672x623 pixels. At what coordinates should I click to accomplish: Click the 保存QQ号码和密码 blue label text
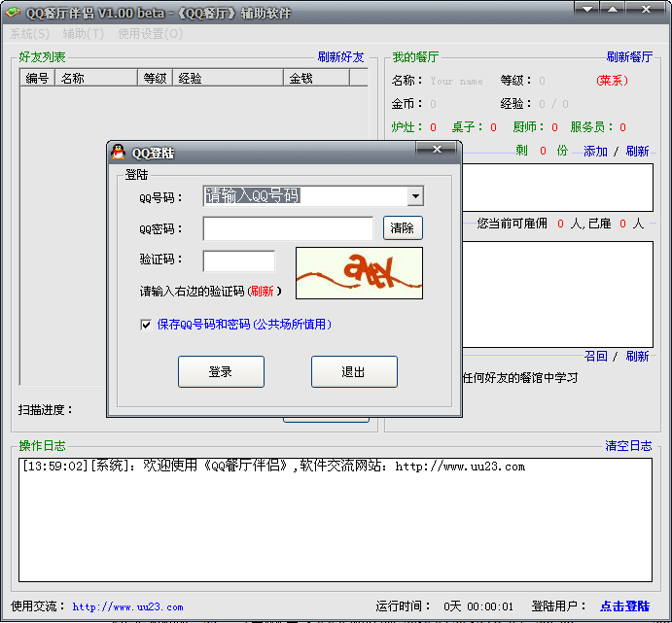tap(244, 325)
